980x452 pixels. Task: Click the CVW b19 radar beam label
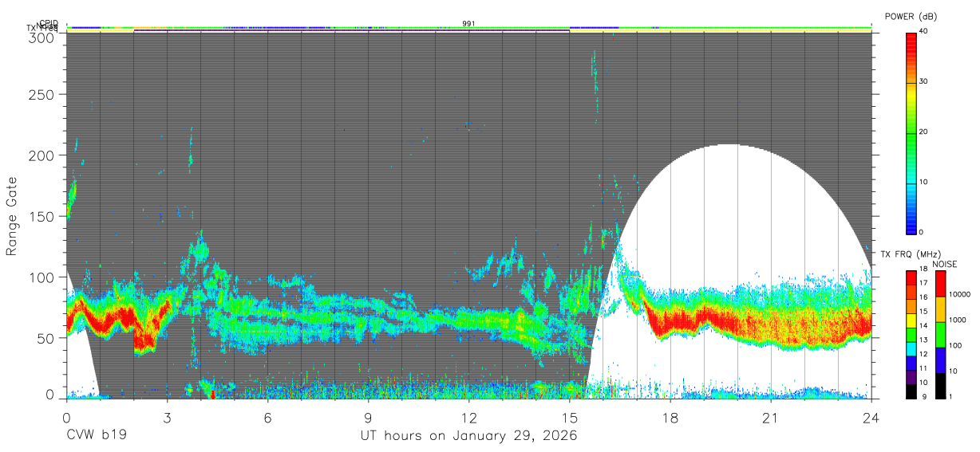coord(96,436)
